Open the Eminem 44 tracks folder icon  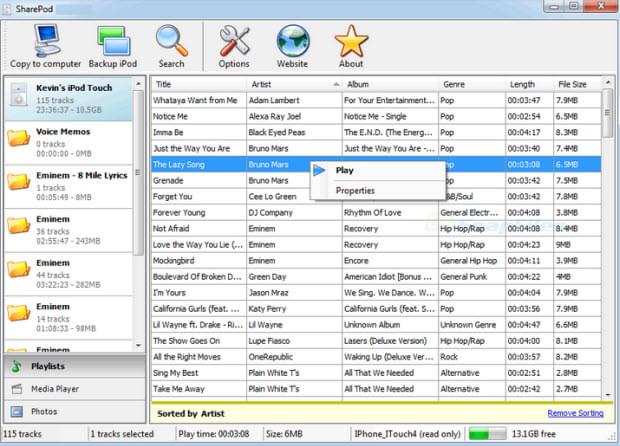click(x=18, y=269)
